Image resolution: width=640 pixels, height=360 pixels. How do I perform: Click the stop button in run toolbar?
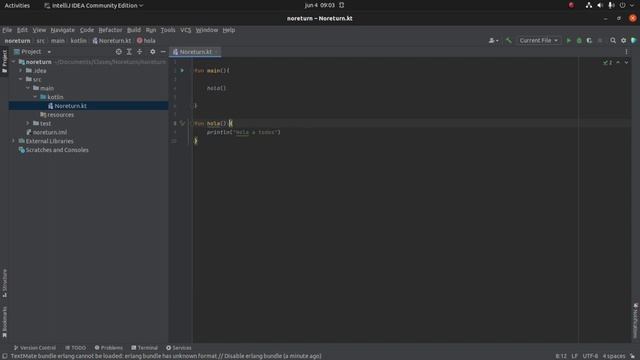600,40
